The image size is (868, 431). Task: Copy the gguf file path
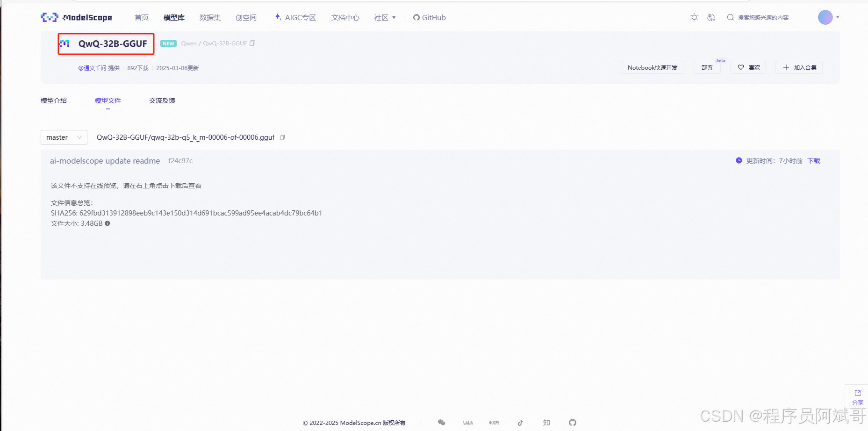tap(282, 137)
